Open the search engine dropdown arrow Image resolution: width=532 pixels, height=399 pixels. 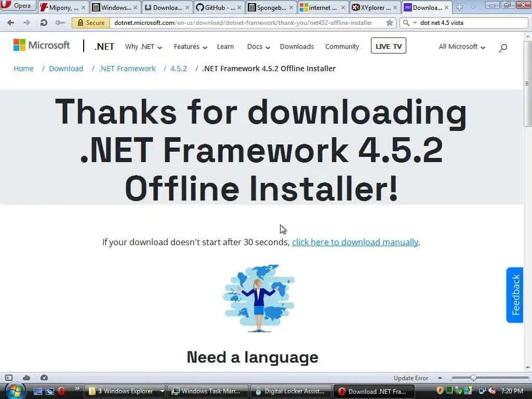click(415, 23)
